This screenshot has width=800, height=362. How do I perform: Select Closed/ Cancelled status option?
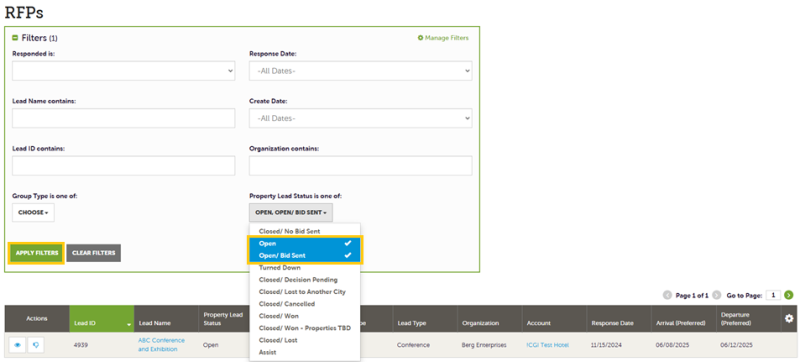[x=305, y=304]
